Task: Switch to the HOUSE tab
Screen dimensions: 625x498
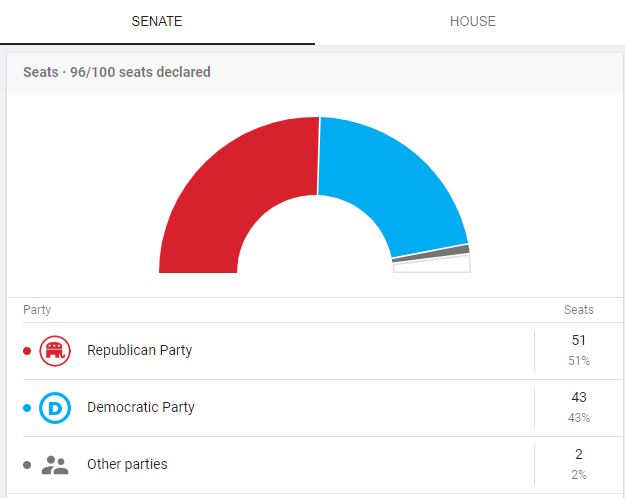Action: [472, 21]
